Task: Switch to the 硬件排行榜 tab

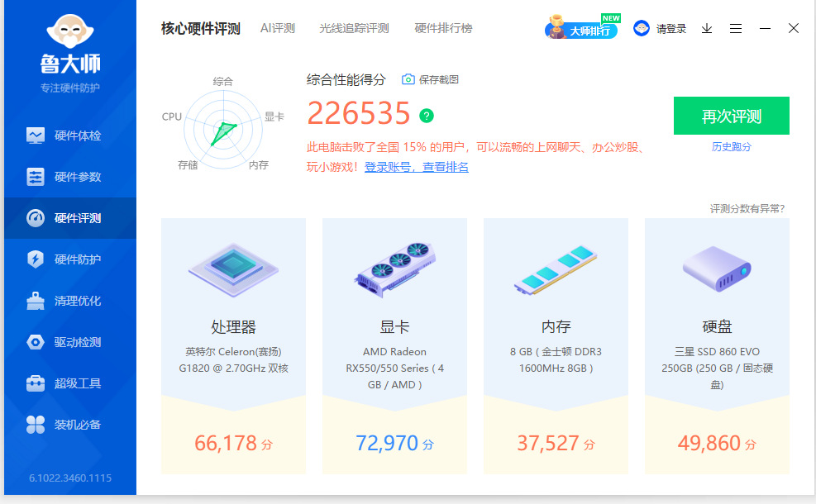Action: point(443,28)
